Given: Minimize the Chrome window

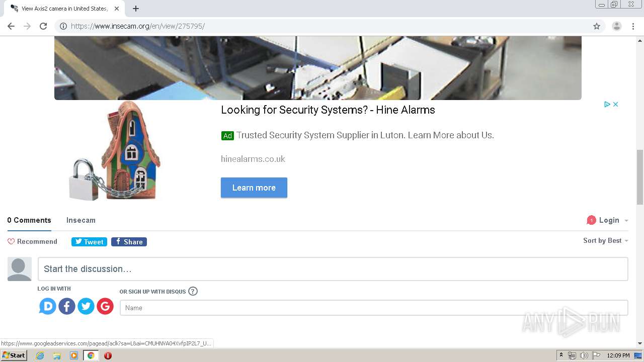Looking at the screenshot, I should [602, 5].
